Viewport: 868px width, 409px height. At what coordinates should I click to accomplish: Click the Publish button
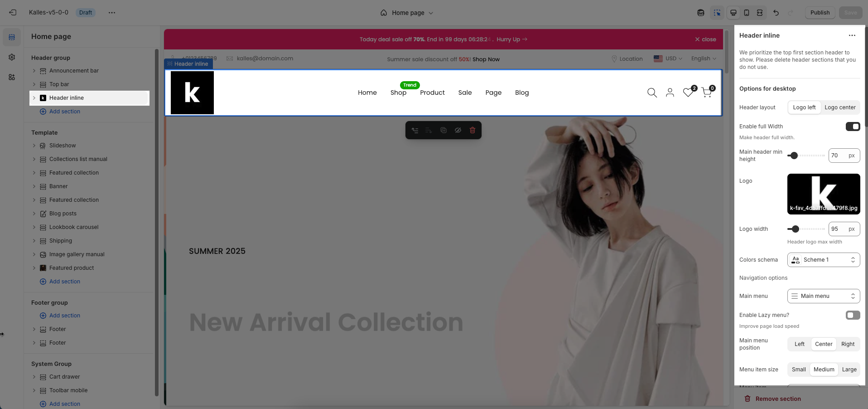point(820,13)
